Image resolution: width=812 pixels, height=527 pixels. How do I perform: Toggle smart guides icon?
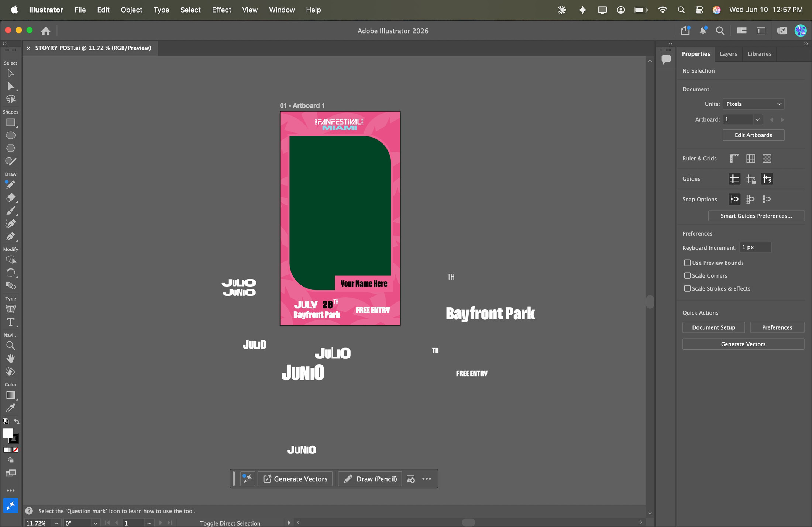click(x=767, y=179)
